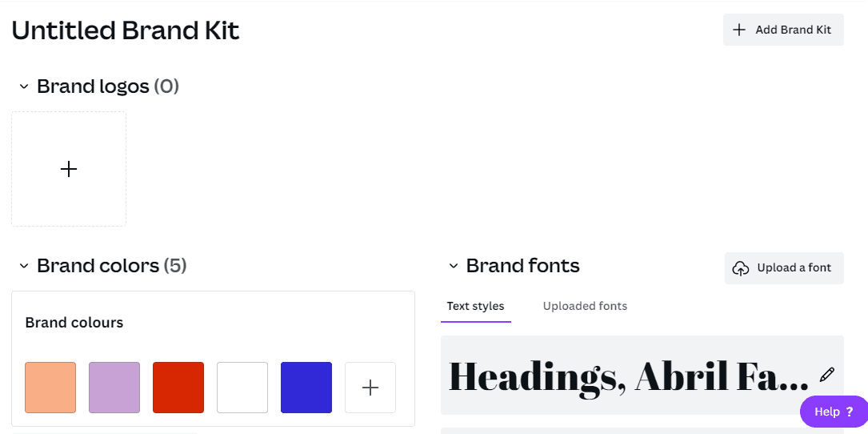Select the white colour swatch
Screen dimensions: 868x434
click(242, 388)
